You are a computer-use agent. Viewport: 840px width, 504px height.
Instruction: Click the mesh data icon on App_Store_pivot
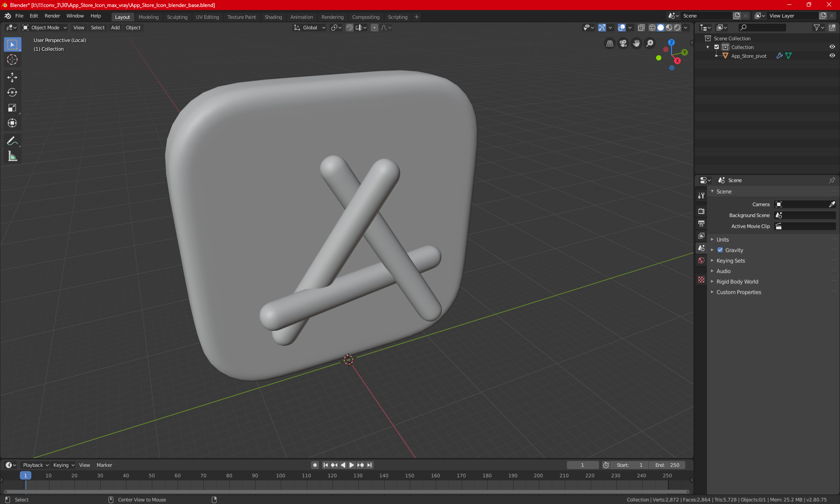788,56
